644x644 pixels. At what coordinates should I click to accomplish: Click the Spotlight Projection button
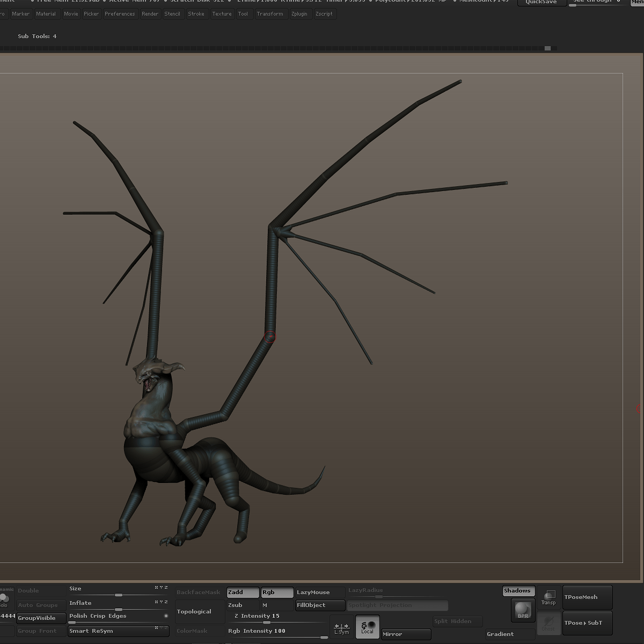(397, 605)
